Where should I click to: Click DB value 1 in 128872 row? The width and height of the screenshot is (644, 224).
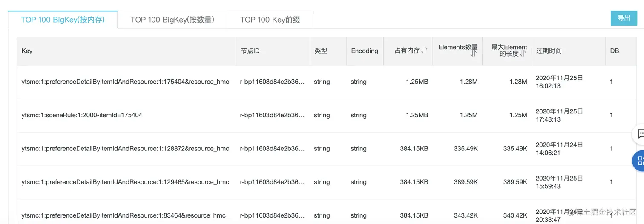point(611,149)
